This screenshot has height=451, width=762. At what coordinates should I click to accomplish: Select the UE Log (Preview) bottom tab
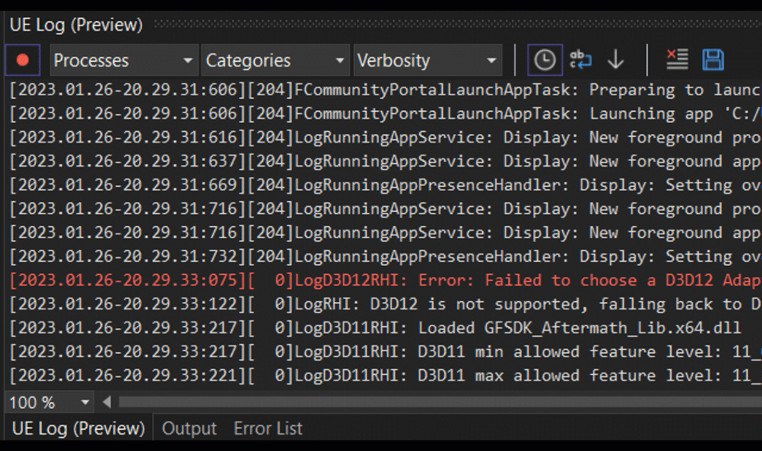pyautogui.click(x=77, y=428)
